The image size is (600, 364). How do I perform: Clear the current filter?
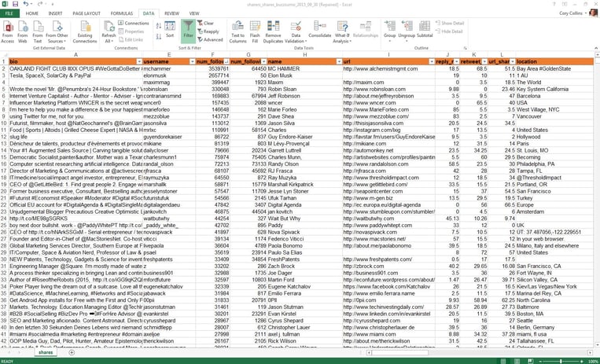point(205,24)
